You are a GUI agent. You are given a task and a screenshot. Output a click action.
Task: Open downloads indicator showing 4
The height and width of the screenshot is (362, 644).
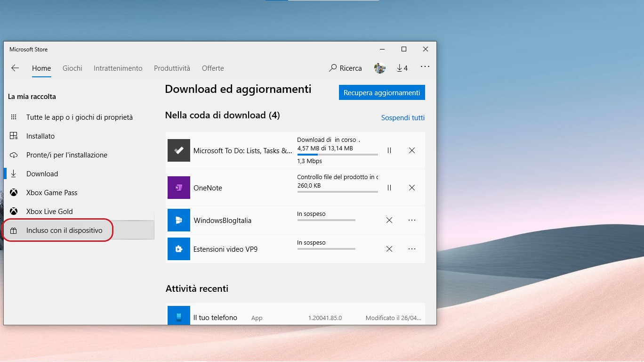pos(402,68)
